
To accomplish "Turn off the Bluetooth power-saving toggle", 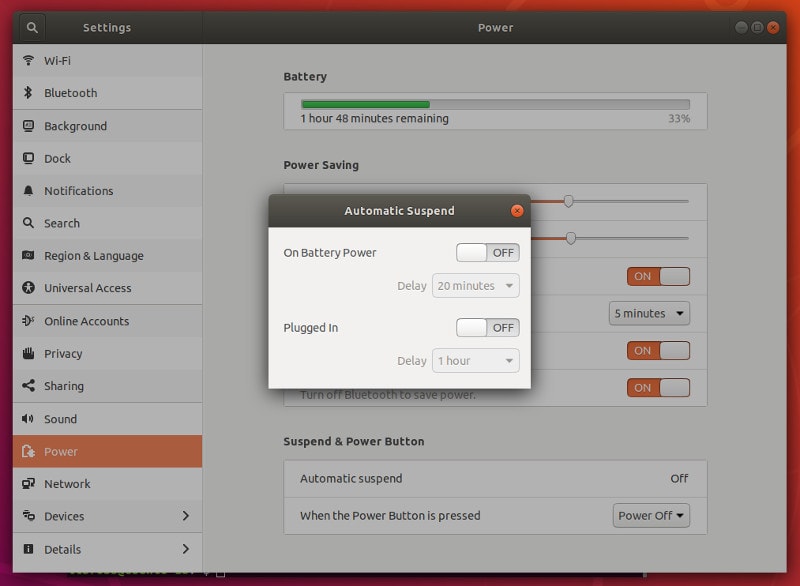I will [x=657, y=387].
